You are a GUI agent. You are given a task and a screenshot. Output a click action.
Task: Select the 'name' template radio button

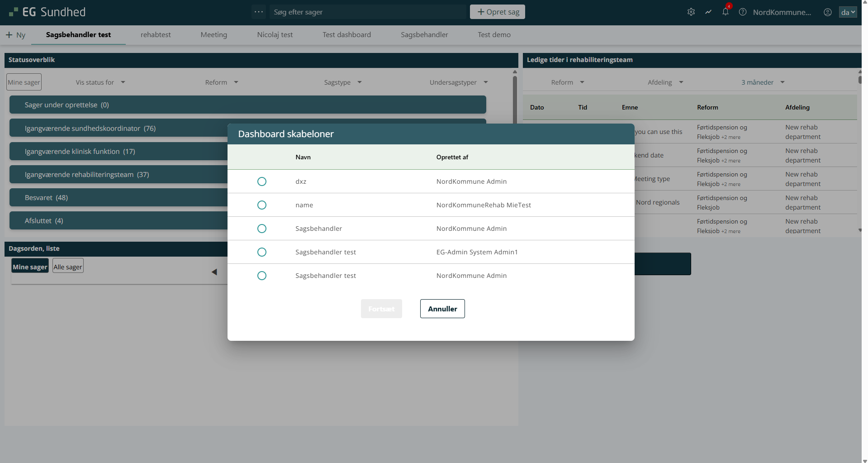click(x=261, y=205)
